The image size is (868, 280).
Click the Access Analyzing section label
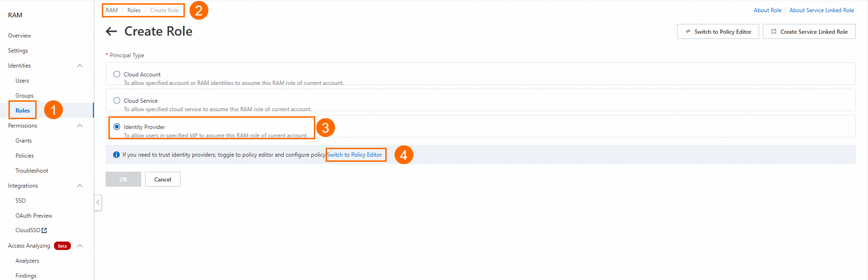click(29, 246)
